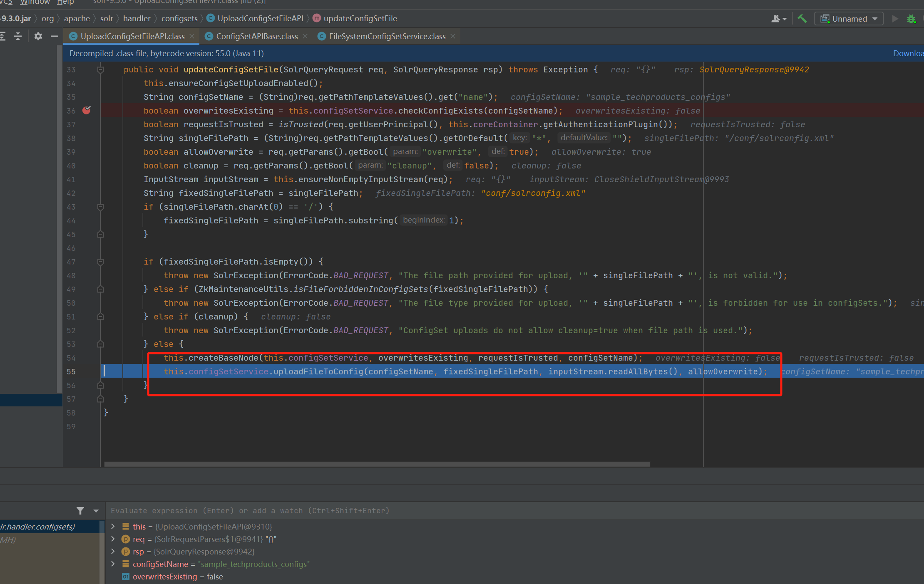
Task: Click the Run play button
Action: pos(895,19)
